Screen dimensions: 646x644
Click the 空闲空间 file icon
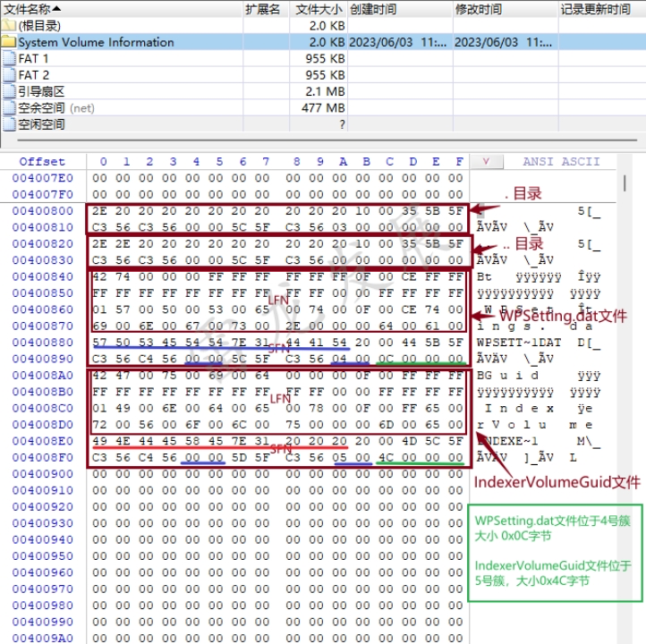(9, 124)
